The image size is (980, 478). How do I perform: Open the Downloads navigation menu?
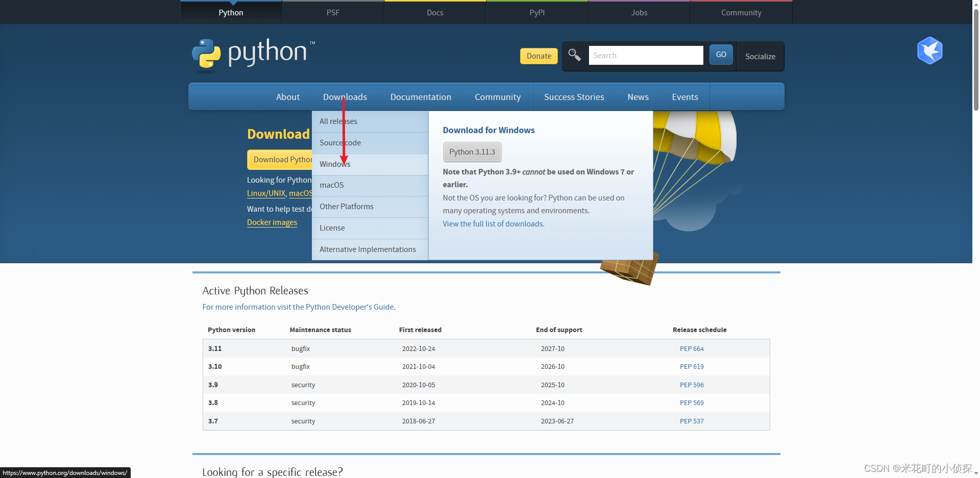pyautogui.click(x=345, y=97)
